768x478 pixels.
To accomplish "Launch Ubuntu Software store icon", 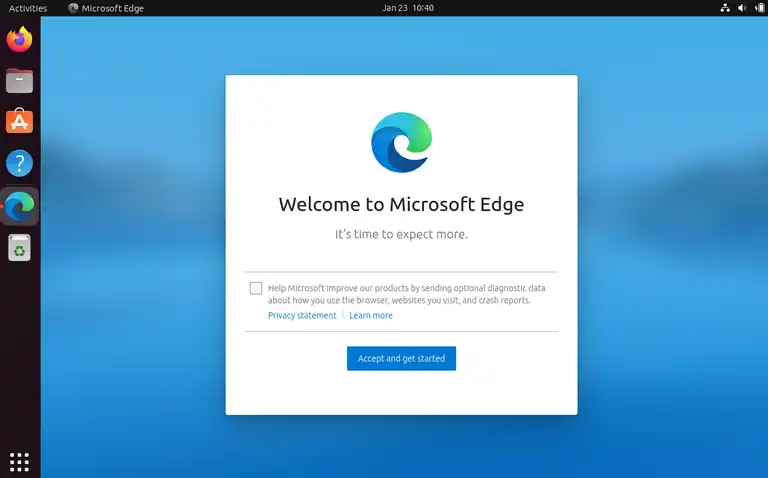I will click(x=20, y=121).
